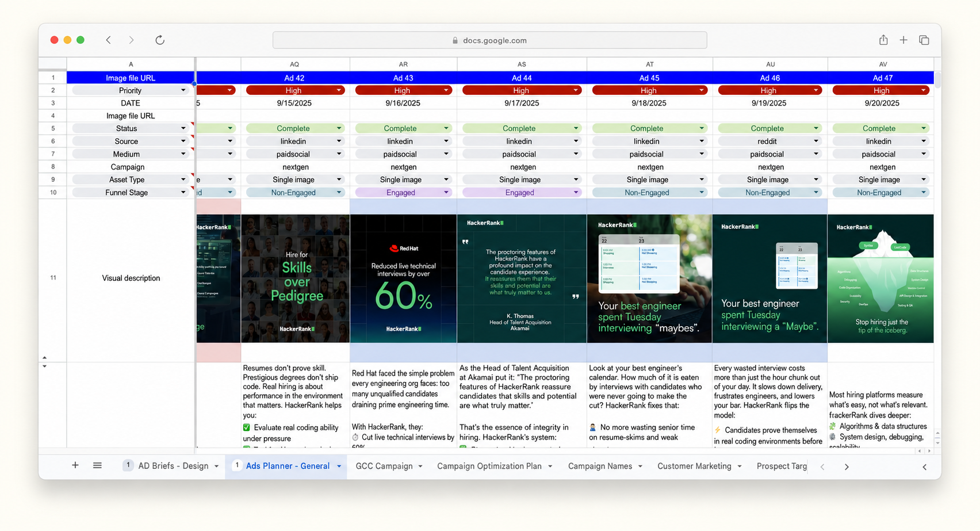Image resolution: width=980 pixels, height=531 pixels.
Task: Click the iceberg ad image in Ad 47
Action: (881, 278)
